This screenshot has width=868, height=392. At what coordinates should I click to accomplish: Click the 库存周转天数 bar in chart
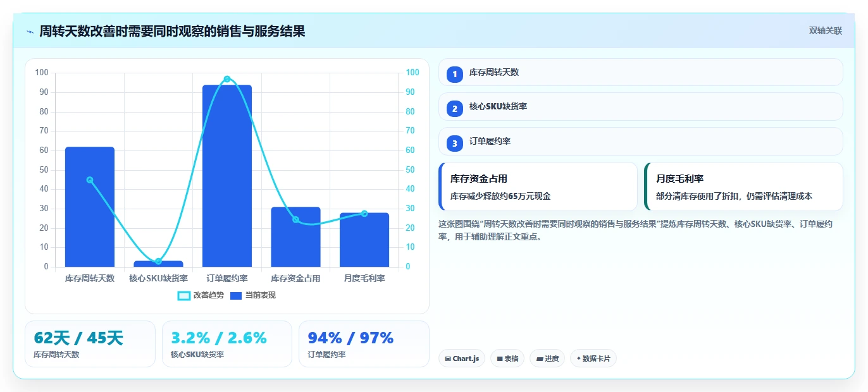[90, 207]
